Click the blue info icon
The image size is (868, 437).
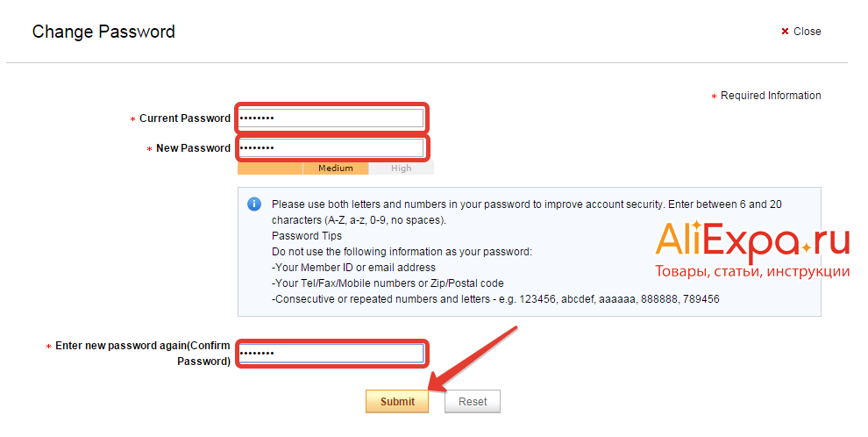[254, 204]
